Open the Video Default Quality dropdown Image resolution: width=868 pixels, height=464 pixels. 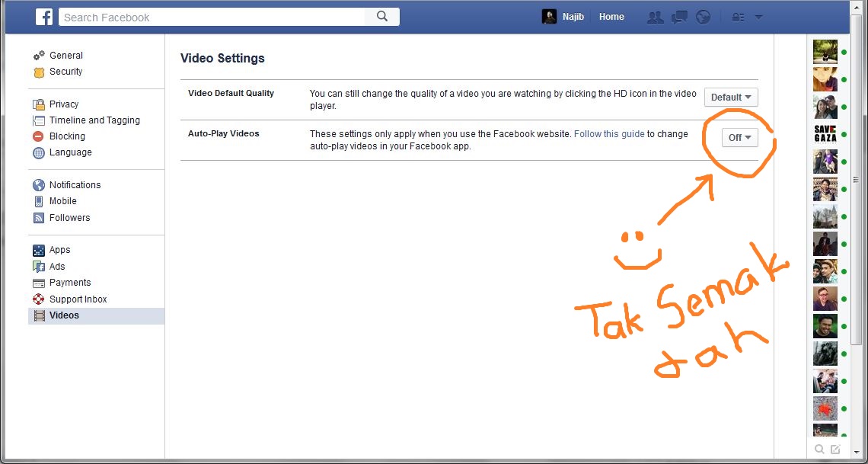pyautogui.click(x=731, y=98)
